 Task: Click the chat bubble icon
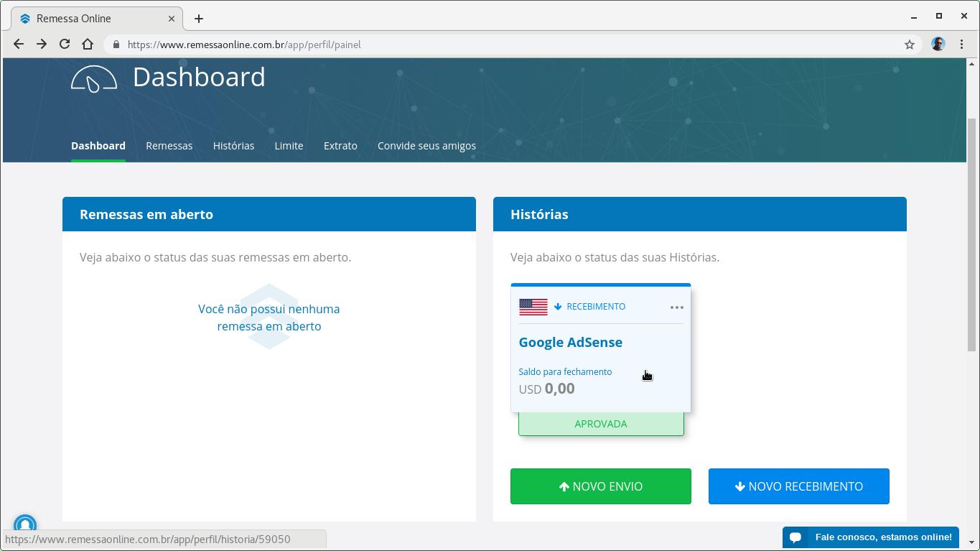click(795, 537)
